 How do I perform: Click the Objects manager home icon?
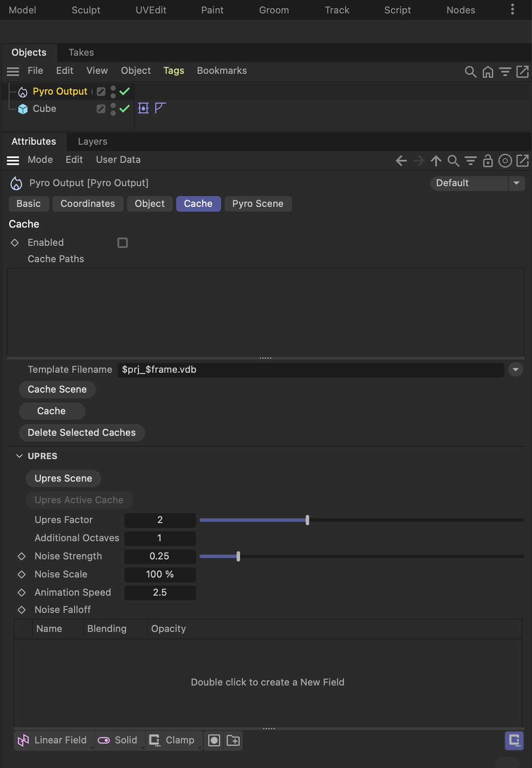coord(488,71)
